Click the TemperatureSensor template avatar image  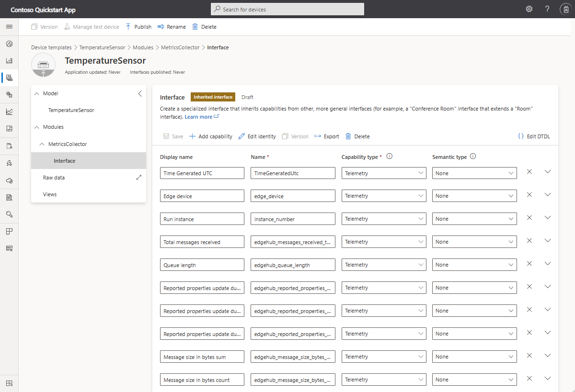pos(44,65)
